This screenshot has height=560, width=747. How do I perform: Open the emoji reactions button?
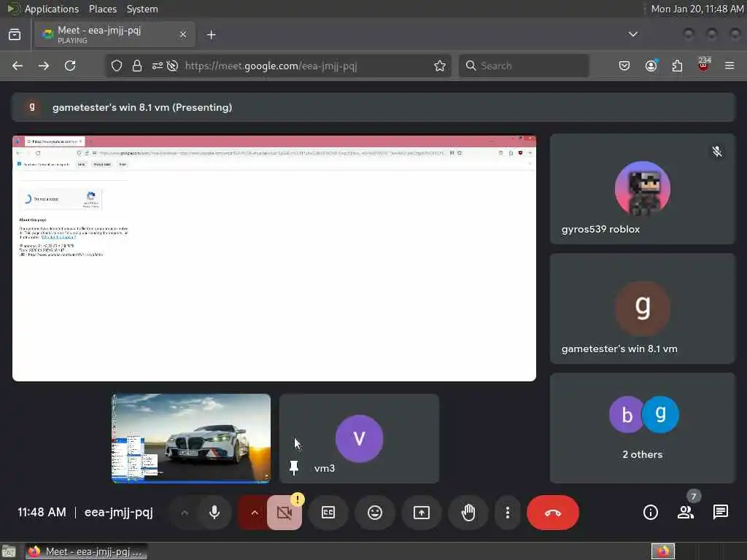375,513
